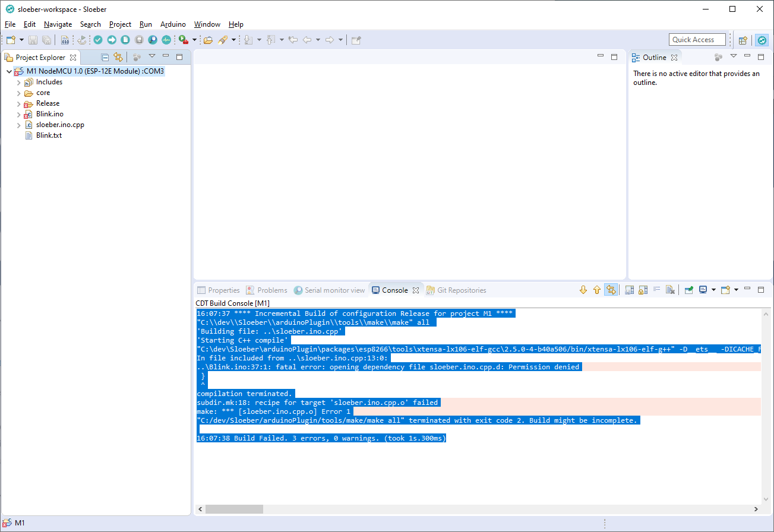
Task: Click the Upload sketch arrow icon
Action: [x=112, y=40]
